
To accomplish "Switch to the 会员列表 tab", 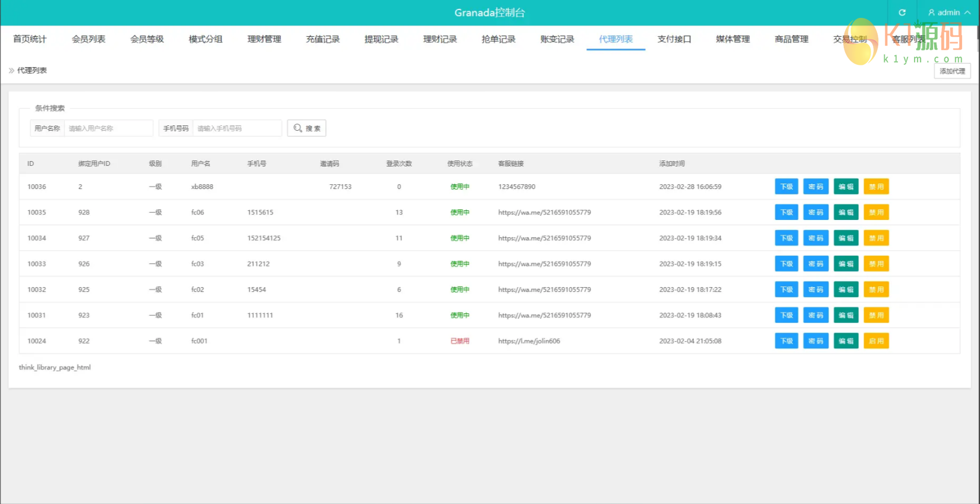I will 89,39.
